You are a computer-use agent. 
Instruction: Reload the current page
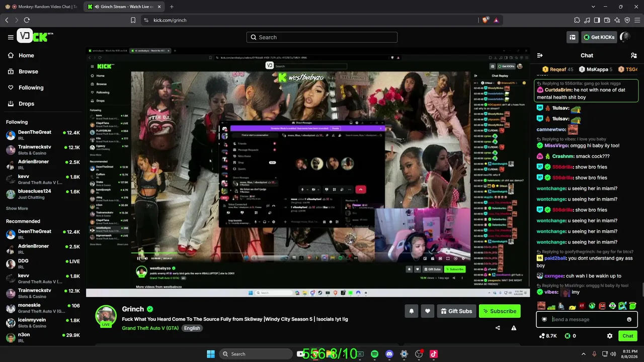[27, 20]
